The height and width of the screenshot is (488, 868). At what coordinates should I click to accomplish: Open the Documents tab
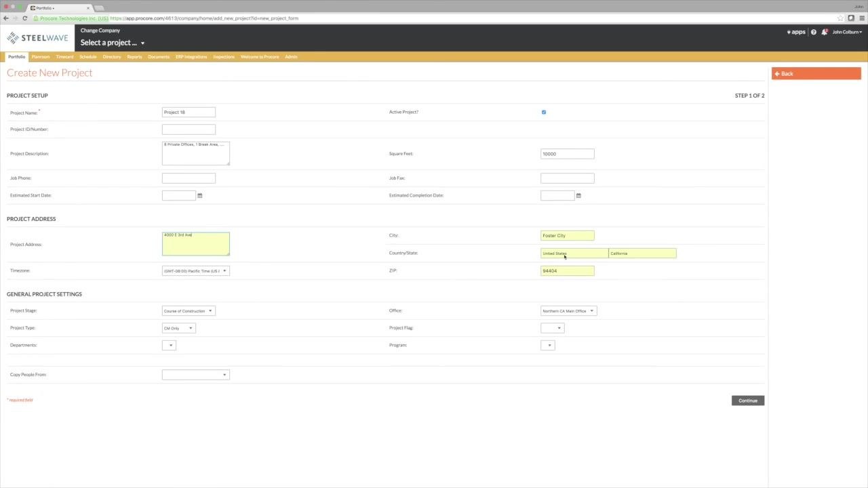tap(159, 57)
